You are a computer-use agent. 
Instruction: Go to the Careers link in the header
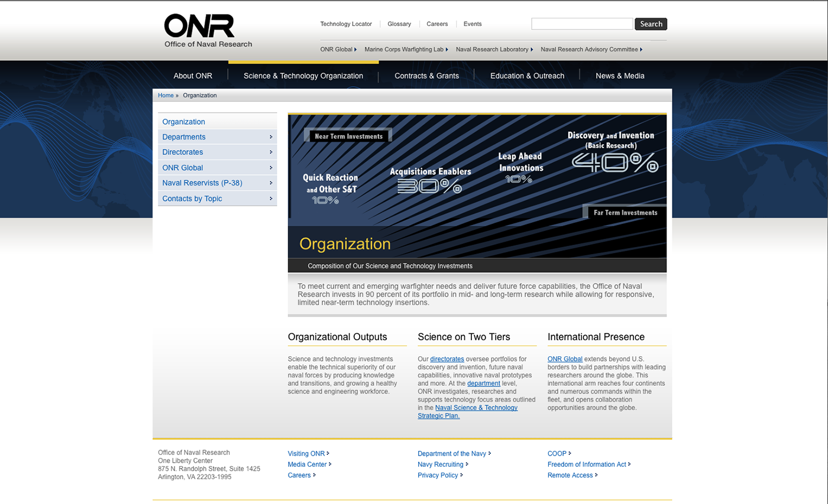click(437, 24)
